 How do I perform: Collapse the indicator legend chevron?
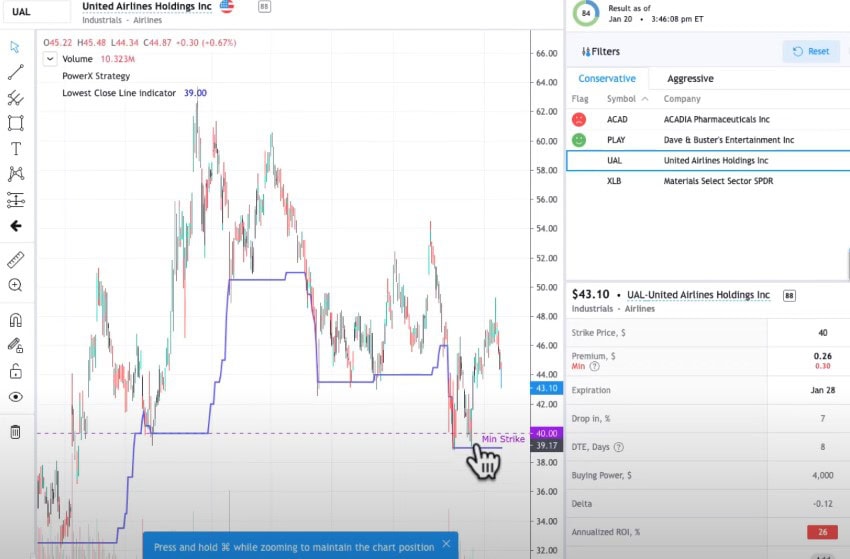pos(50,59)
